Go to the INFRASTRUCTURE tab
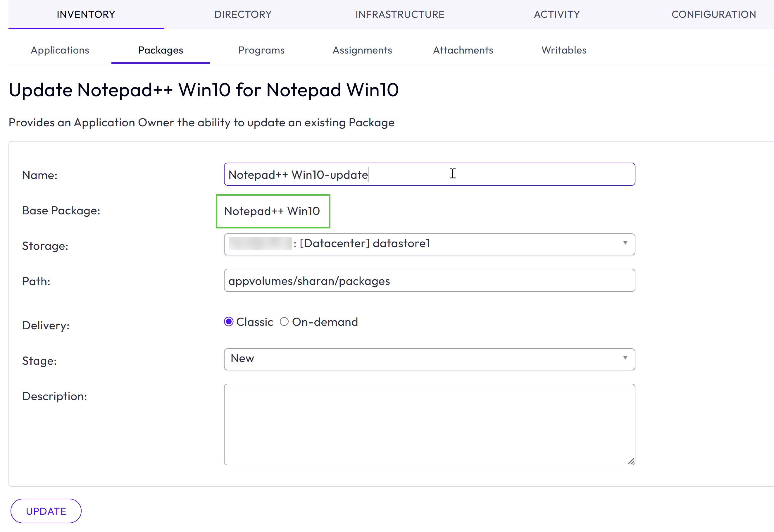The width and height of the screenshot is (774, 532). (x=400, y=14)
